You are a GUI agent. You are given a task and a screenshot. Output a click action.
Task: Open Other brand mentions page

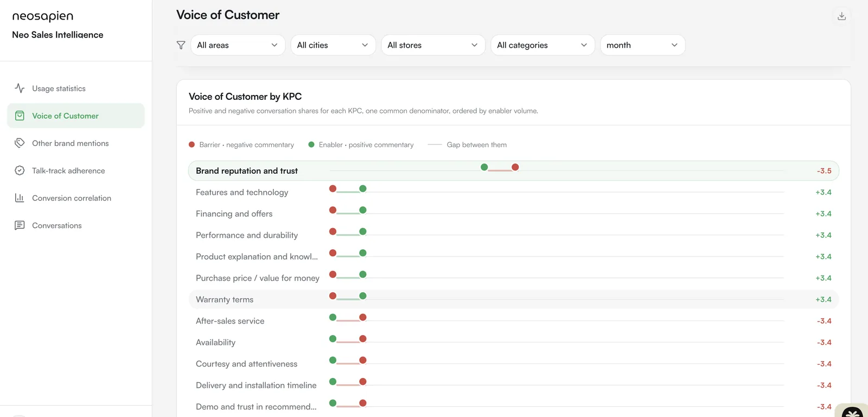click(76, 143)
